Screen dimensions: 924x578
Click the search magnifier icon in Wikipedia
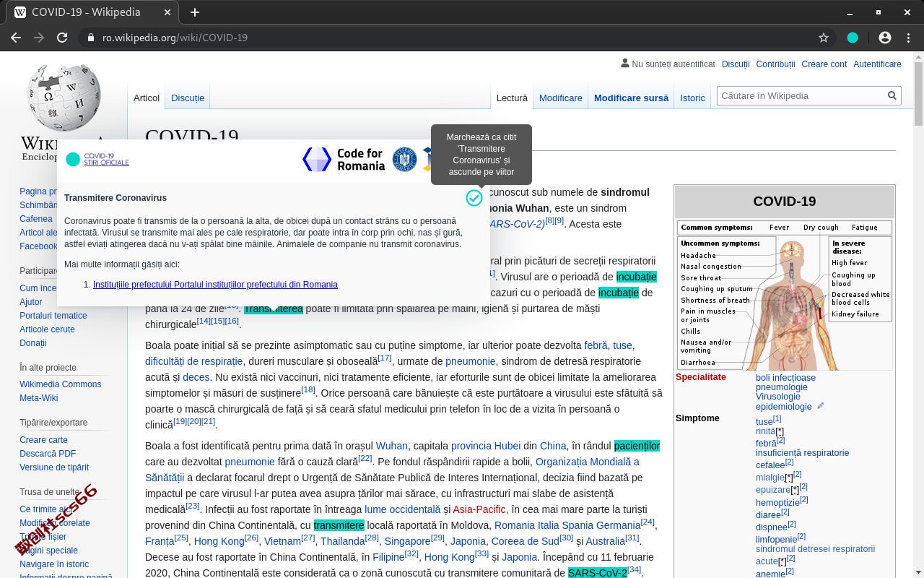(x=892, y=95)
